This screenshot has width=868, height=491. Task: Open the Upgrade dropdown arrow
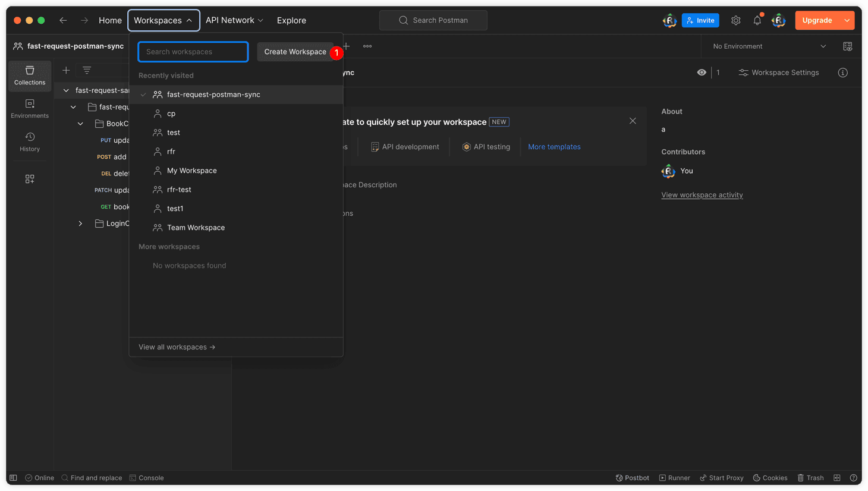coord(847,20)
